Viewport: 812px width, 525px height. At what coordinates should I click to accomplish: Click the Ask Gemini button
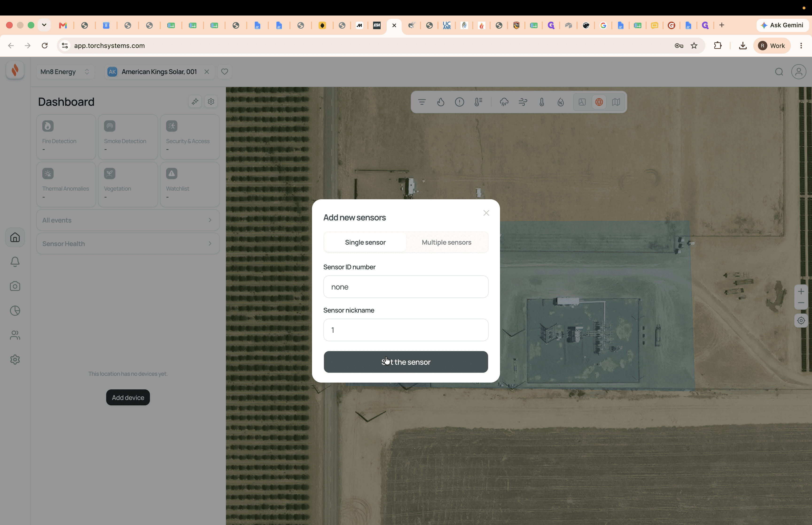pyautogui.click(x=782, y=25)
